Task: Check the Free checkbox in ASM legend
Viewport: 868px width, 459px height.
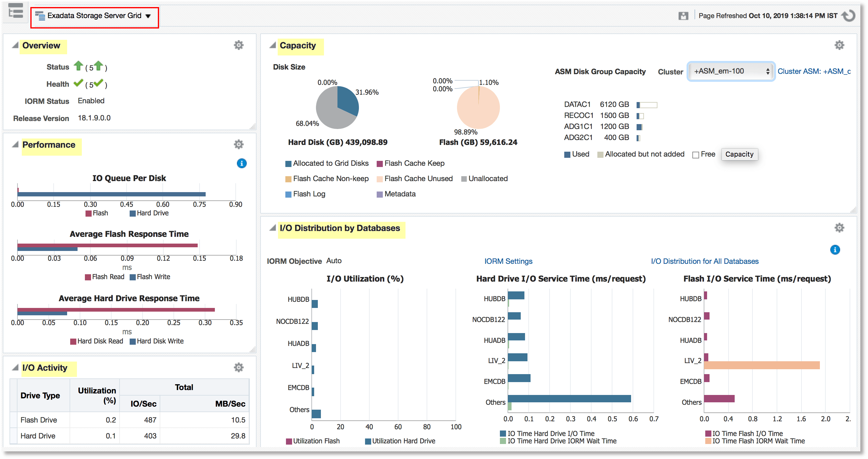Action: point(695,154)
